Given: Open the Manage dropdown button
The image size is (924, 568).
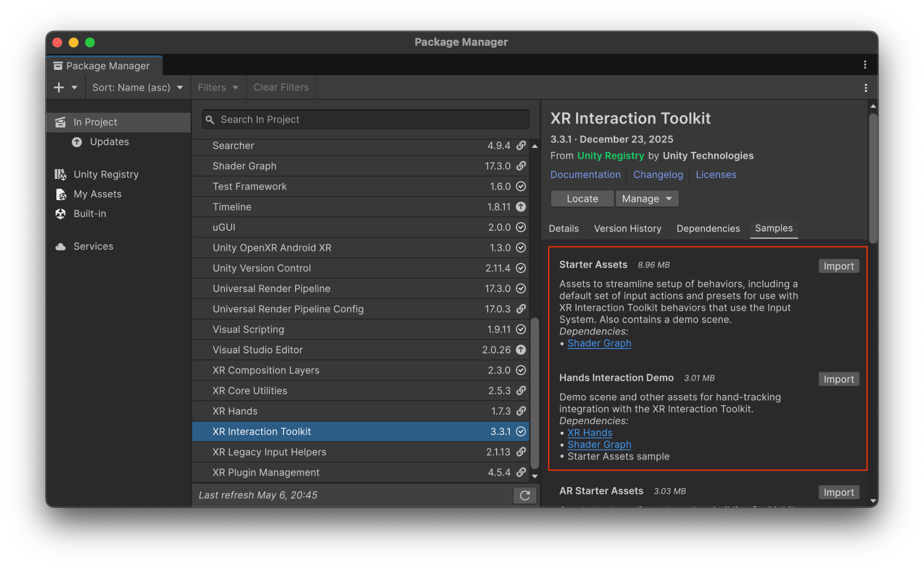Looking at the screenshot, I should 647,199.
